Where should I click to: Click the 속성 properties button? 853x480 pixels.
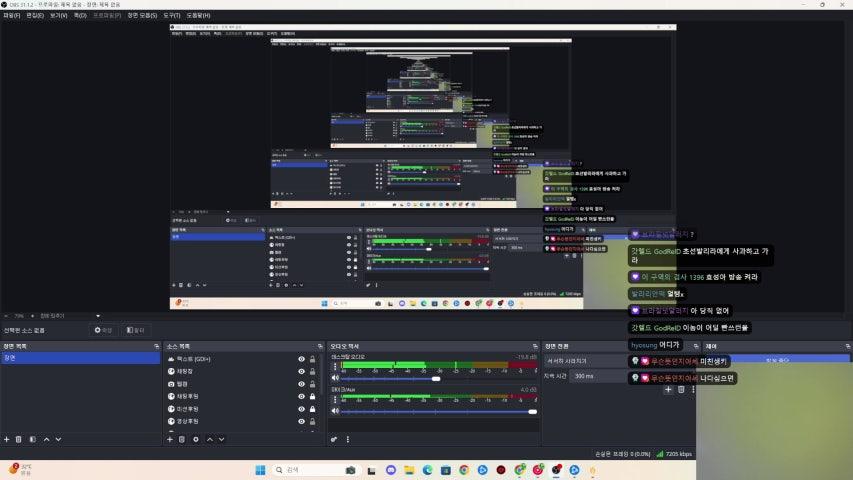click(x=103, y=330)
